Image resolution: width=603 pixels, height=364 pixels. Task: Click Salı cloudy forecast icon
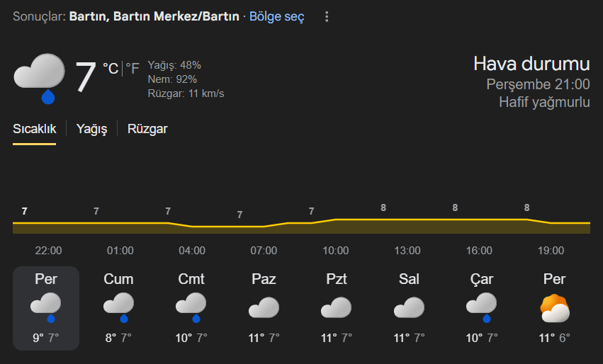409,308
